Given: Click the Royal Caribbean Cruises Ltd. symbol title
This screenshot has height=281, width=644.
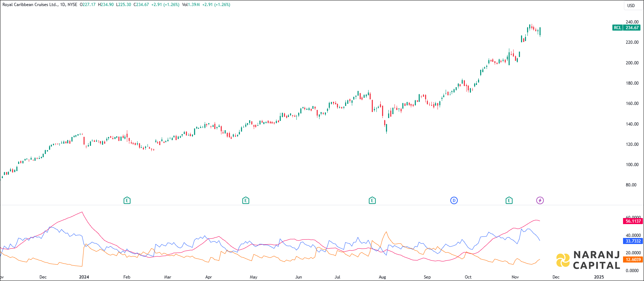Looking at the screenshot, I should [30, 5].
